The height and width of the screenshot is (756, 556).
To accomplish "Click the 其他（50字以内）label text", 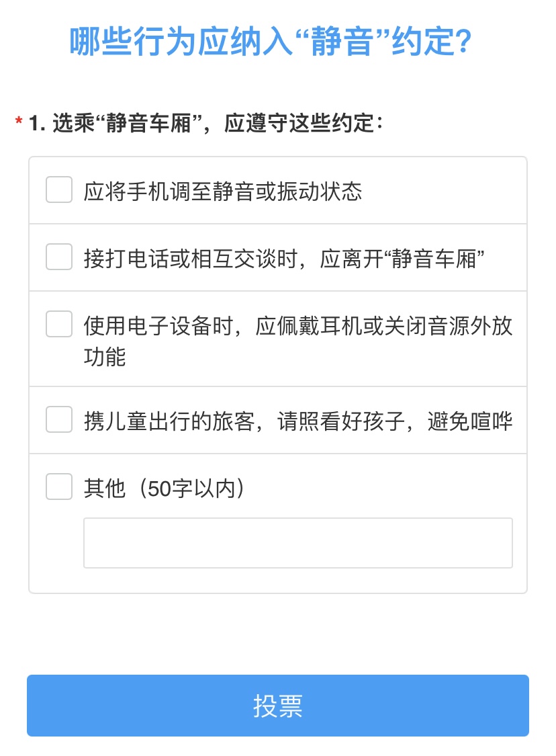I will coord(165,489).
